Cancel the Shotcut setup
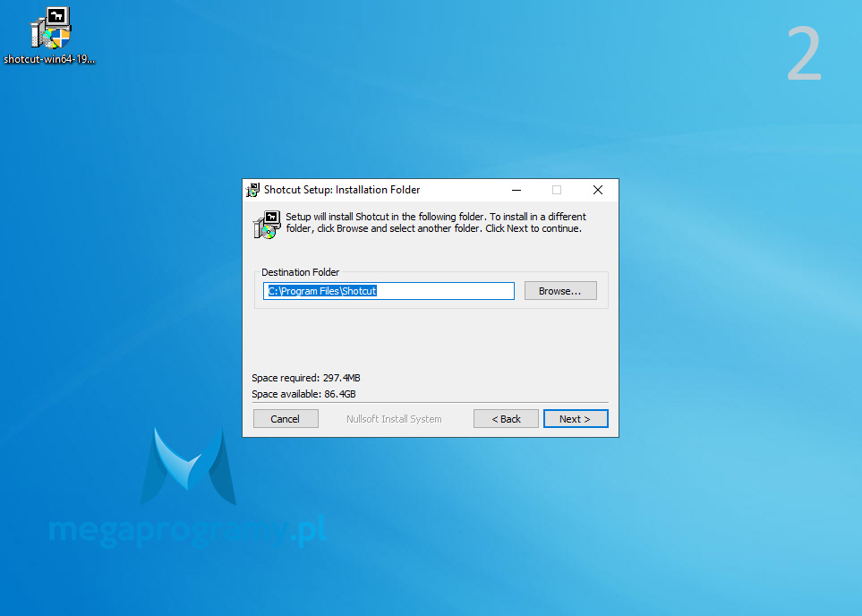The height and width of the screenshot is (616, 862). (286, 418)
